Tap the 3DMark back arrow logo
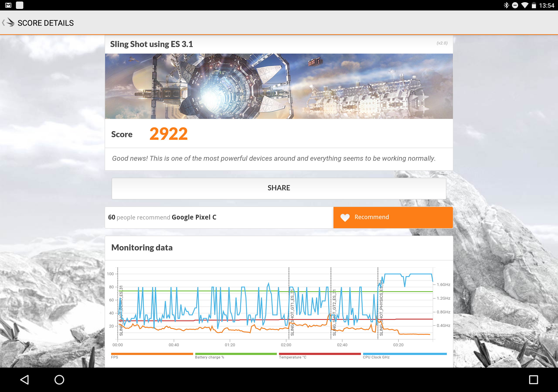 [x=9, y=23]
